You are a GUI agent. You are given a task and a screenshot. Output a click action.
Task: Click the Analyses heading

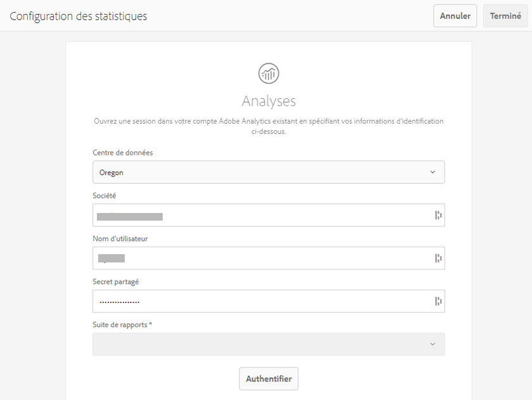[269, 101]
